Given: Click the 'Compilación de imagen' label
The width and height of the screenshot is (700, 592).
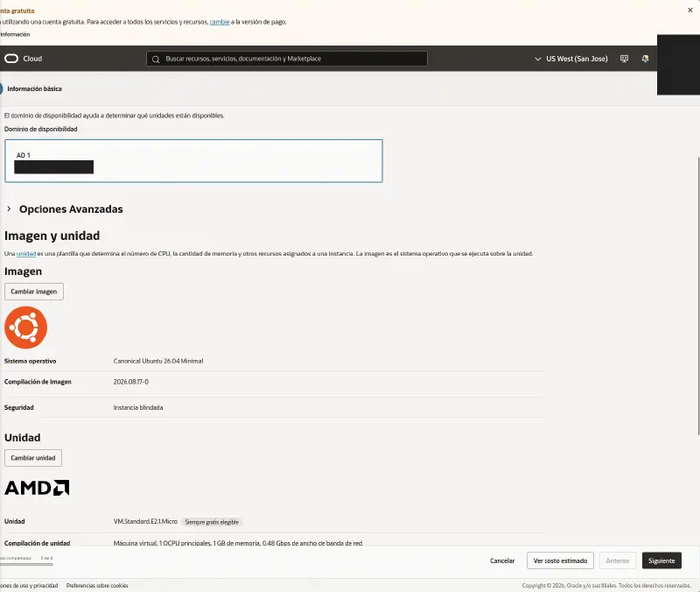Looking at the screenshot, I should point(38,382).
